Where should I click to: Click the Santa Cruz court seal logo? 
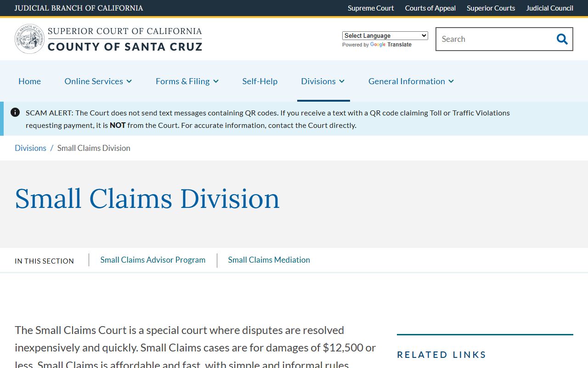tap(29, 39)
